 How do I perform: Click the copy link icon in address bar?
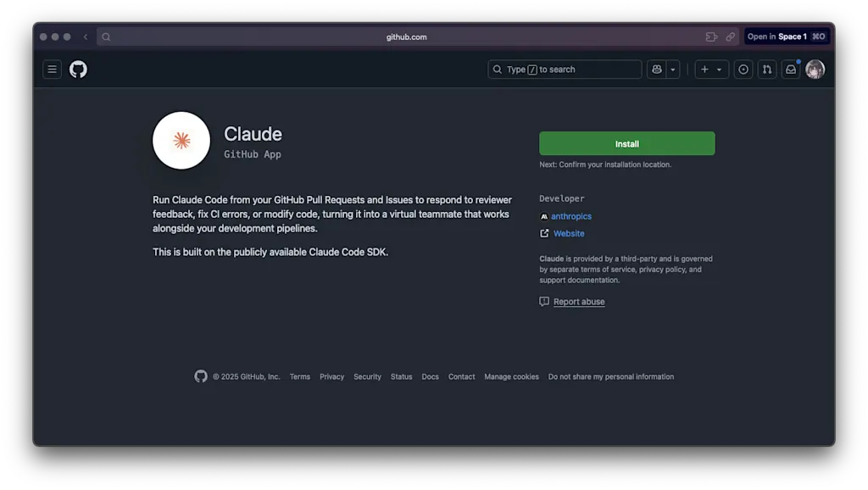pos(731,37)
